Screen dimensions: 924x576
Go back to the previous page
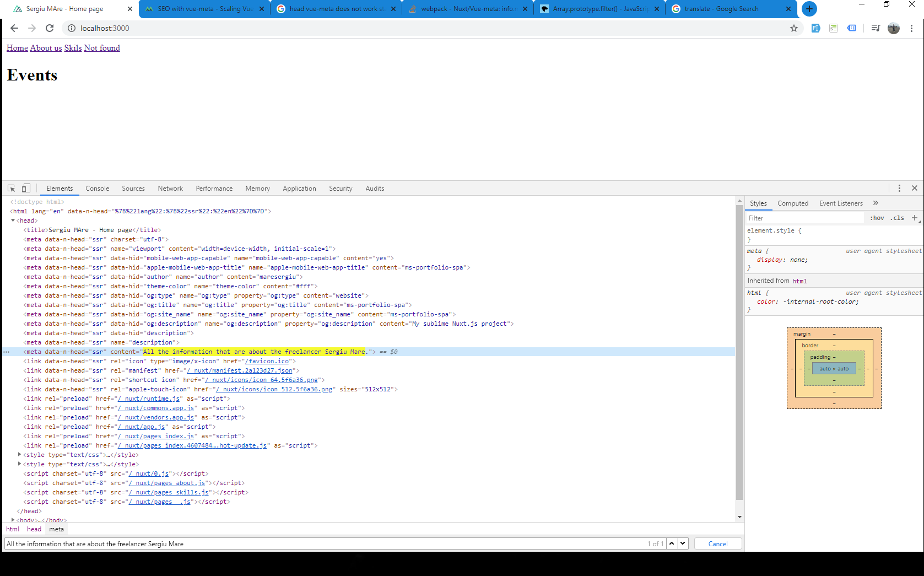[x=14, y=28]
